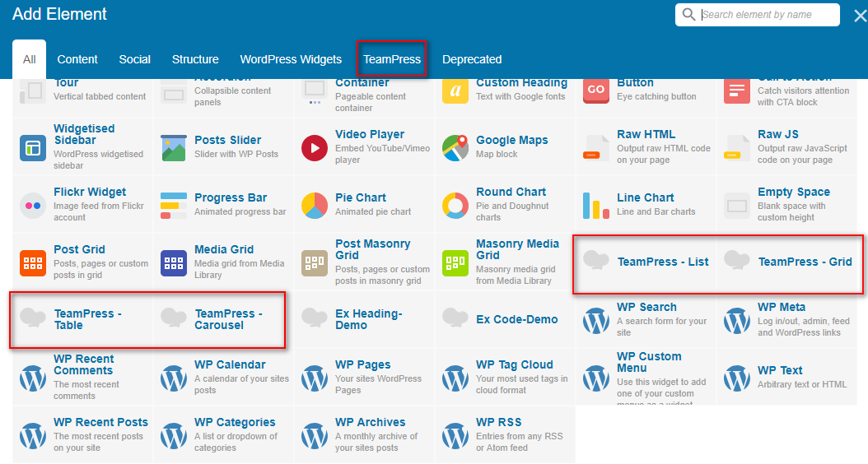The width and height of the screenshot is (868, 464).
Task: Click 'Arbitrary text or HTML' description
Action: click(x=802, y=384)
